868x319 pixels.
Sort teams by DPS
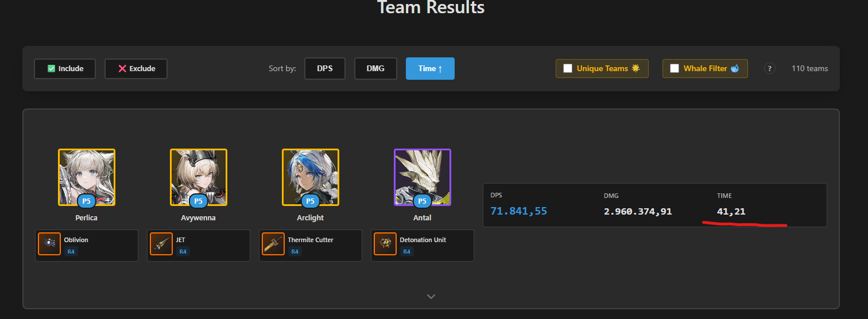325,68
